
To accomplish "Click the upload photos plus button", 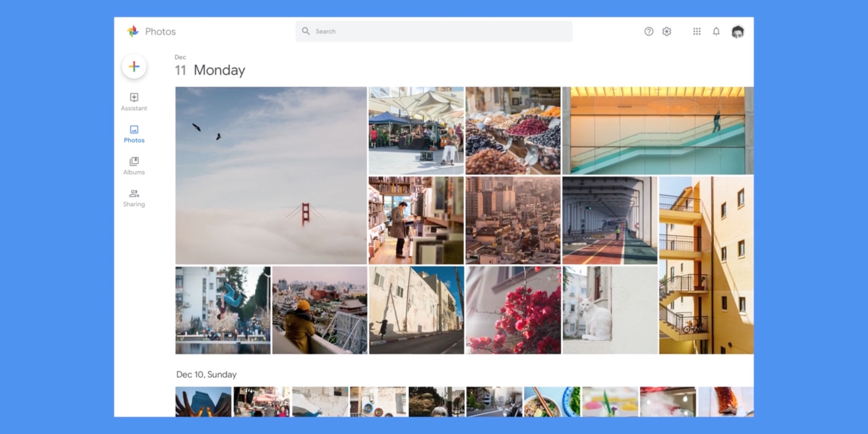I will [x=134, y=67].
